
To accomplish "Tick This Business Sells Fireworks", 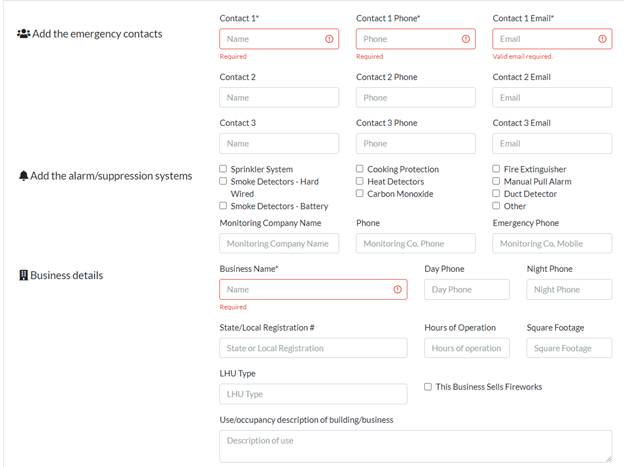I will coord(428,387).
